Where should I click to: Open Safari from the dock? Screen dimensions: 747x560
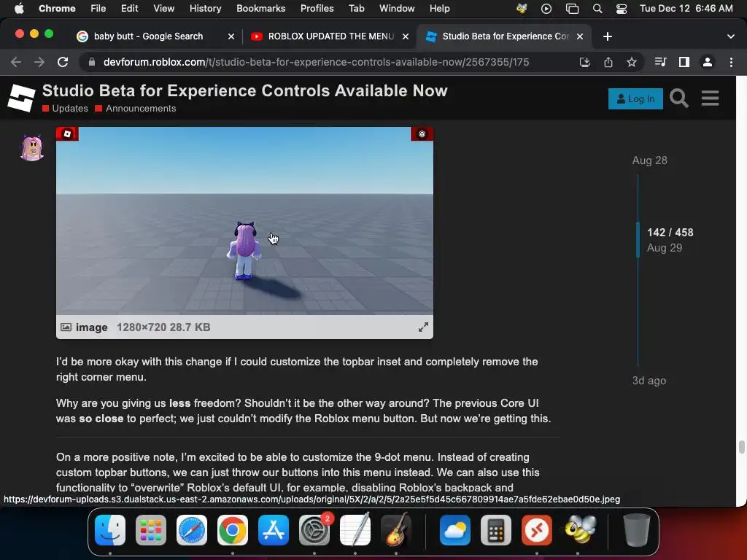[192, 529]
